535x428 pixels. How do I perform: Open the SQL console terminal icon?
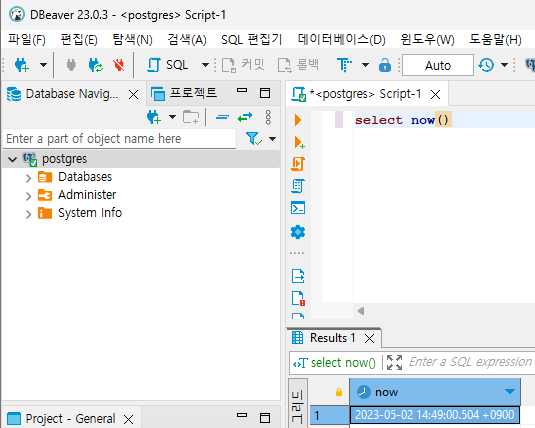click(x=298, y=208)
